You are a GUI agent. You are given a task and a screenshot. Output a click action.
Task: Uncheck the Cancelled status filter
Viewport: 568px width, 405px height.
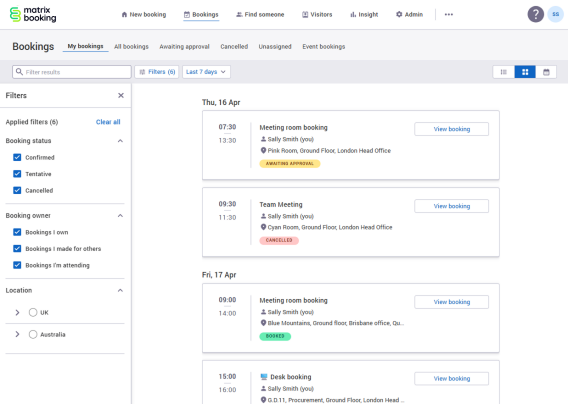(x=17, y=190)
